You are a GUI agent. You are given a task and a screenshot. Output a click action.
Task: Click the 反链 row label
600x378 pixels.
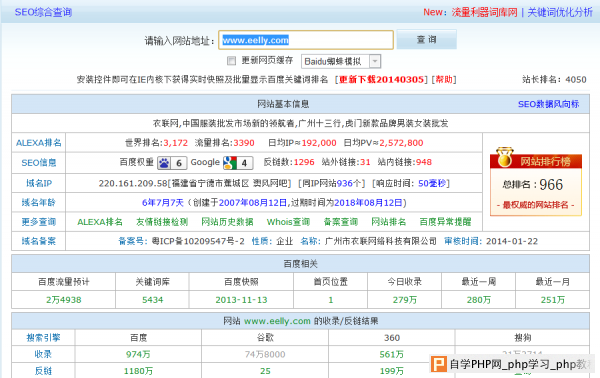43,371
